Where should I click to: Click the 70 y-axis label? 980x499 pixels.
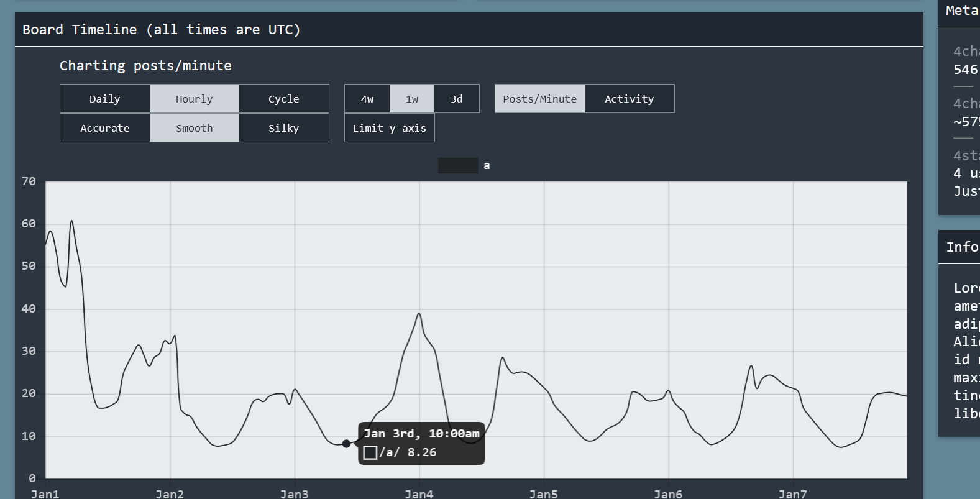point(29,181)
